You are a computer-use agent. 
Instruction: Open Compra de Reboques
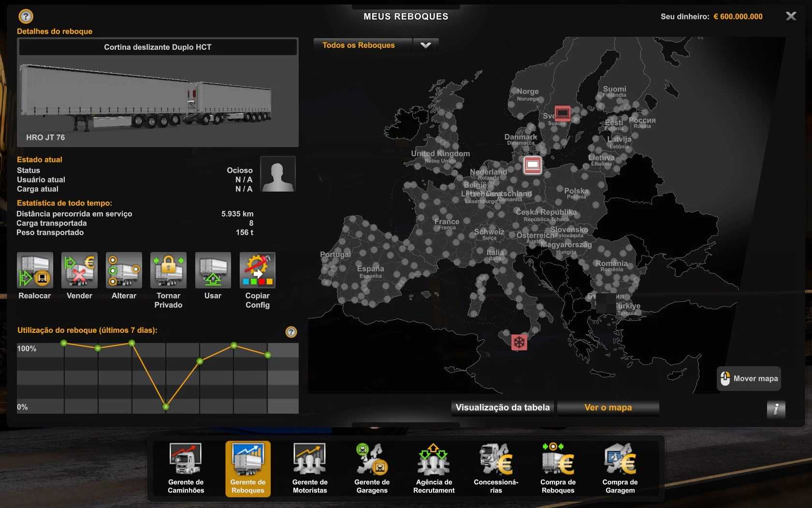coord(558,468)
